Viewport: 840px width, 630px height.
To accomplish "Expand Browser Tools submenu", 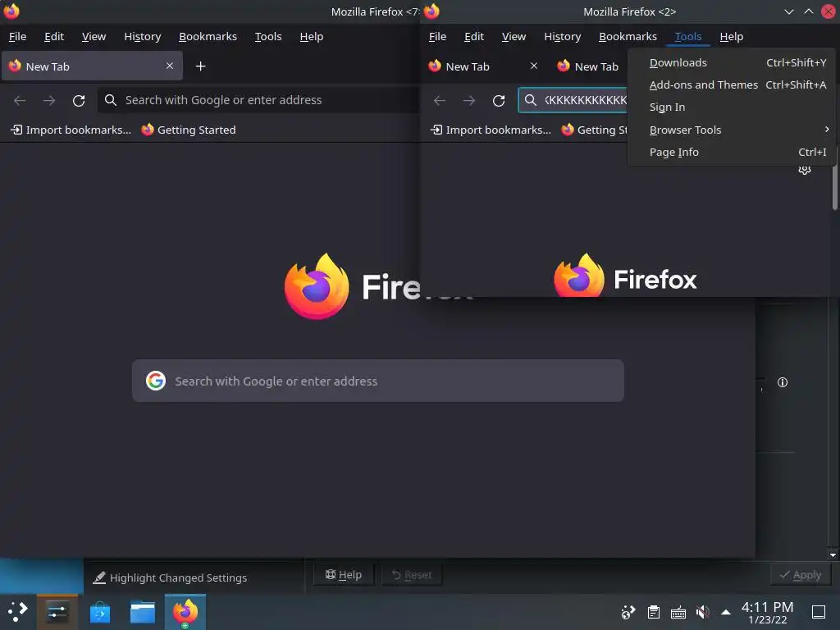I will [731, 130].
